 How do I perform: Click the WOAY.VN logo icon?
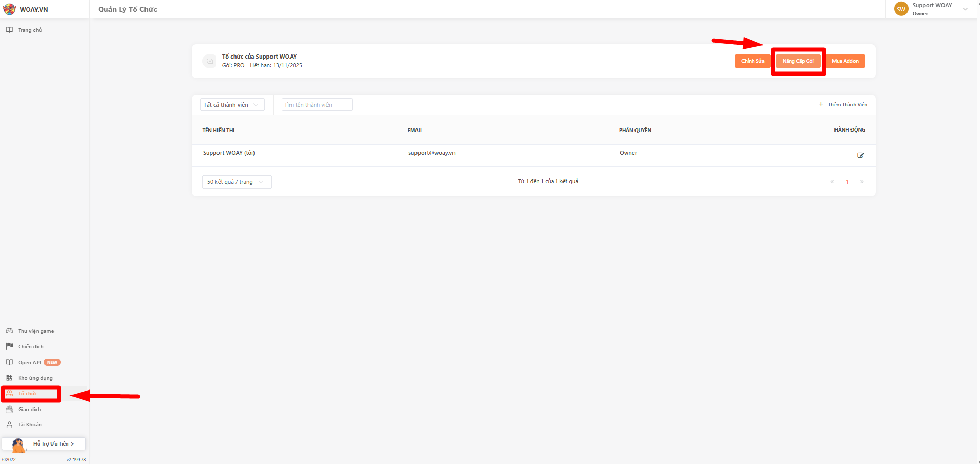click(9, 9)
